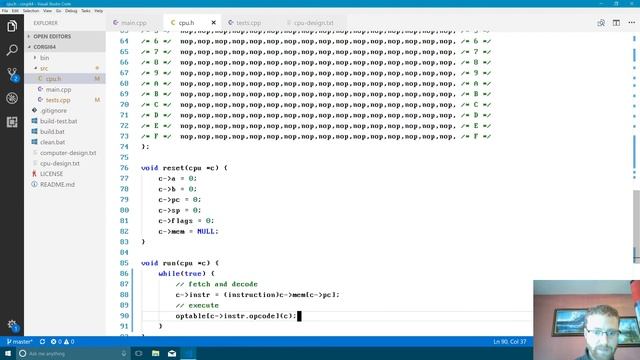This screenshot has width=640, height=360.
Task: Click the 'void reset(cpu *c)' line
Action: pos(184,168)
